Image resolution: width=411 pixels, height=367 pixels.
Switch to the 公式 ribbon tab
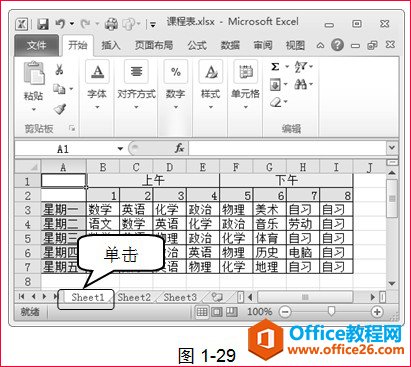tap(197, 45)
